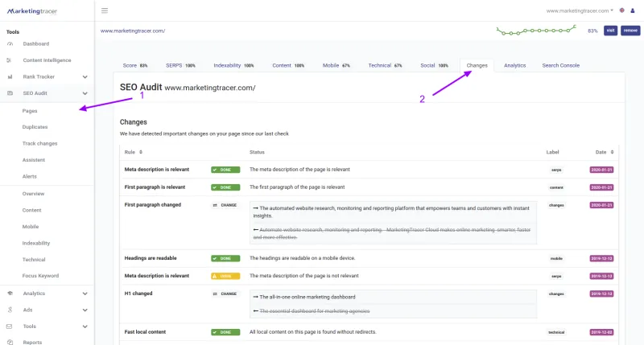The height and width of the screenshot is (345, 644).
Task: Toggle the hamburger menu icon
Action: (x=105, y=10)
